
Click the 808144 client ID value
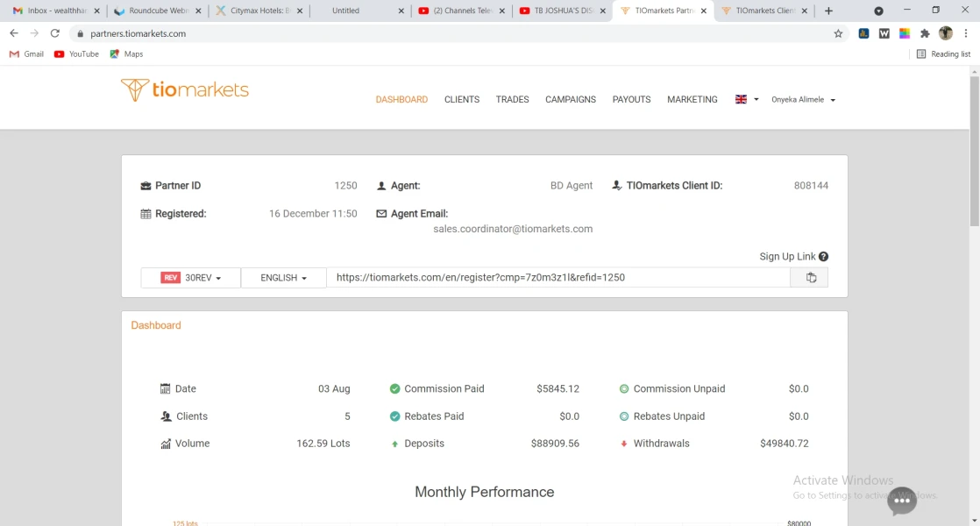tap(811, 186)
